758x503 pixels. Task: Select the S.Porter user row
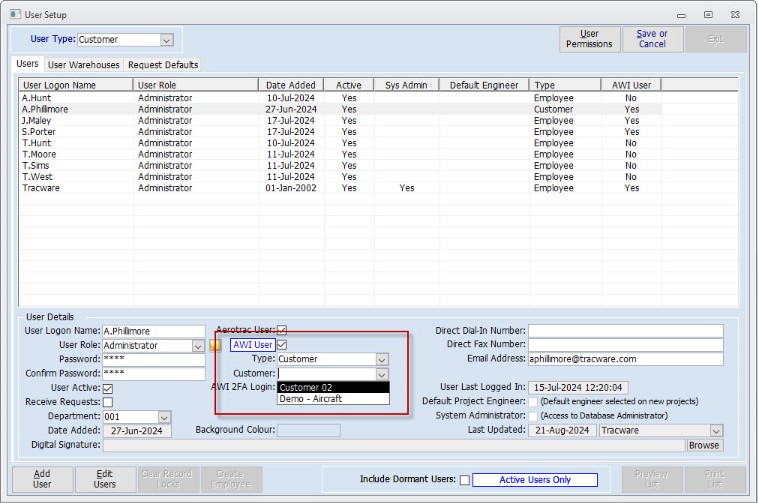(x=340, y=131)
